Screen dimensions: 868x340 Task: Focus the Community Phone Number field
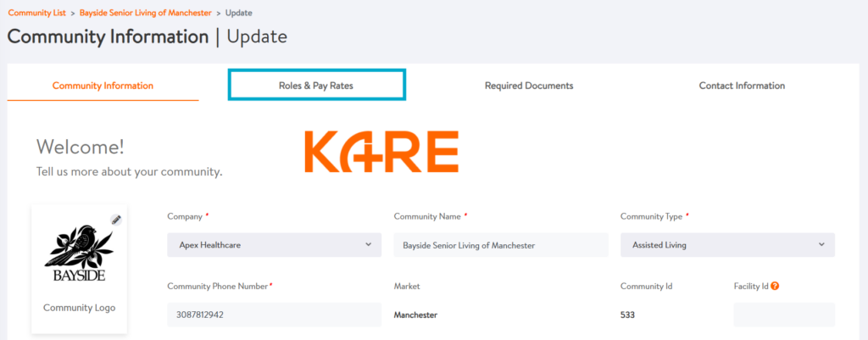pyautogui.click(x=275, y=315)
